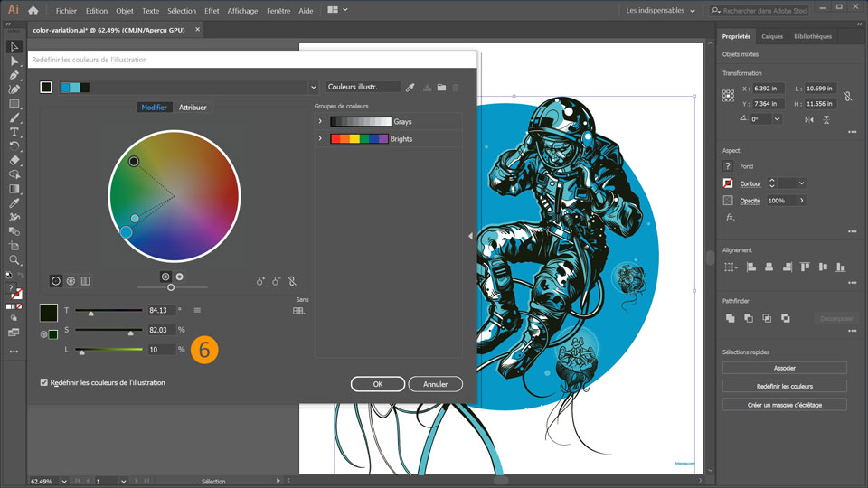Viewport: 868px width, 488px height.
Task: Open the Objet menu
Action: (x=125, y=11)
